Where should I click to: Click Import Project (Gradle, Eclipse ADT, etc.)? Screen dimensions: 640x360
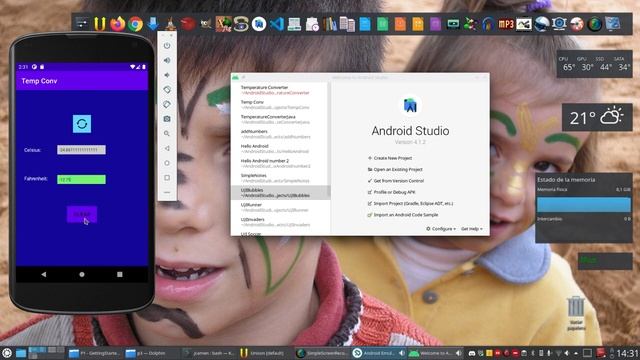[410, 203]
